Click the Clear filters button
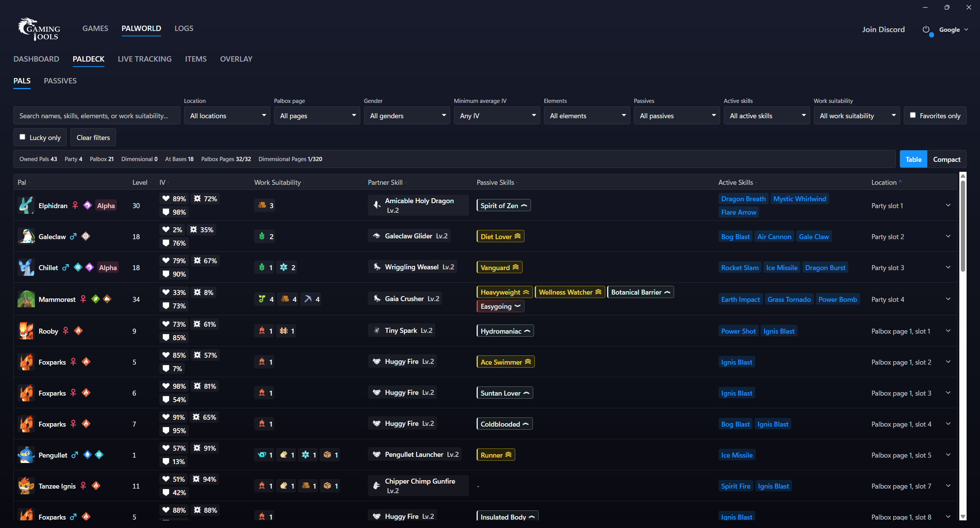The width and height of the screenshot is (980, 528). tap(93, 137)
